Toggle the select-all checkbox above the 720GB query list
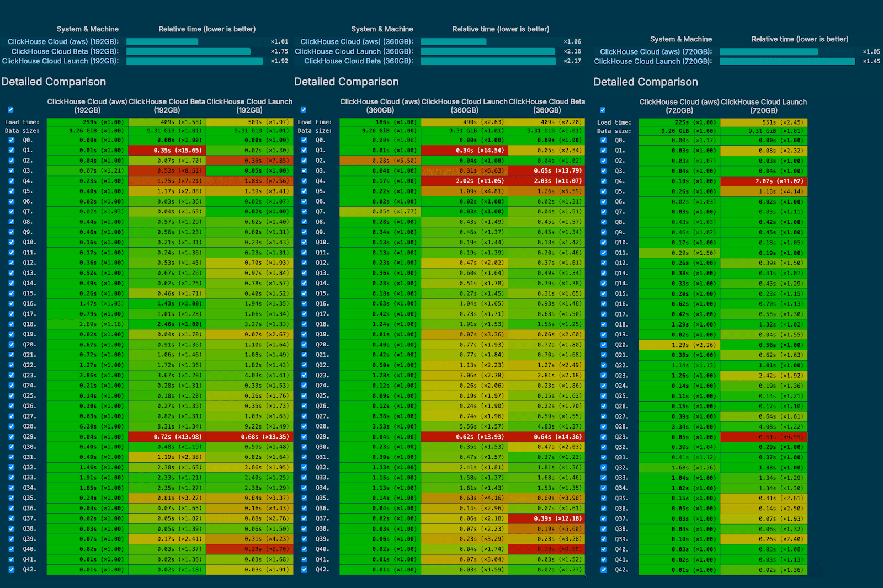 coord(603,110)
